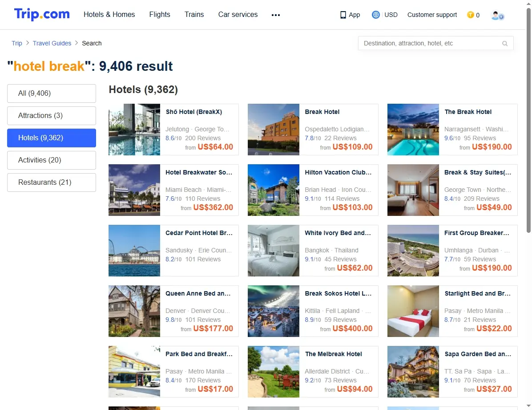Select the Restaurants (21) filter

(x=52, y=183)
